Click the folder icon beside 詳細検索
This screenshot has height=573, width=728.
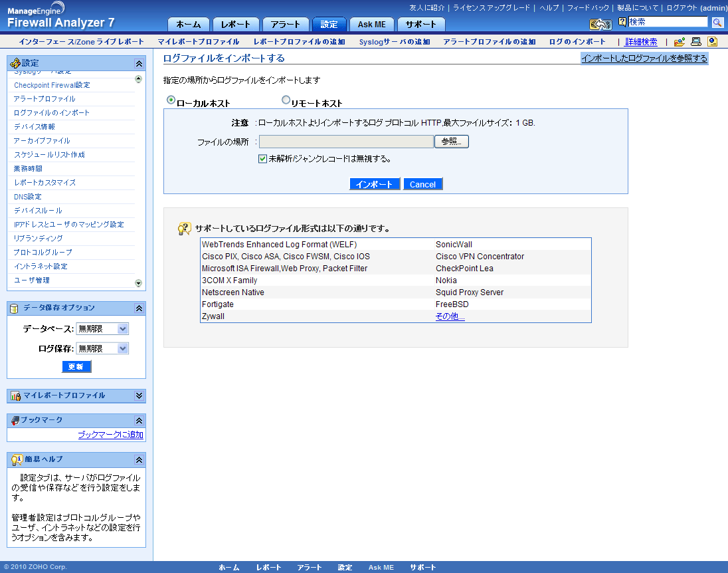[680, 42]
